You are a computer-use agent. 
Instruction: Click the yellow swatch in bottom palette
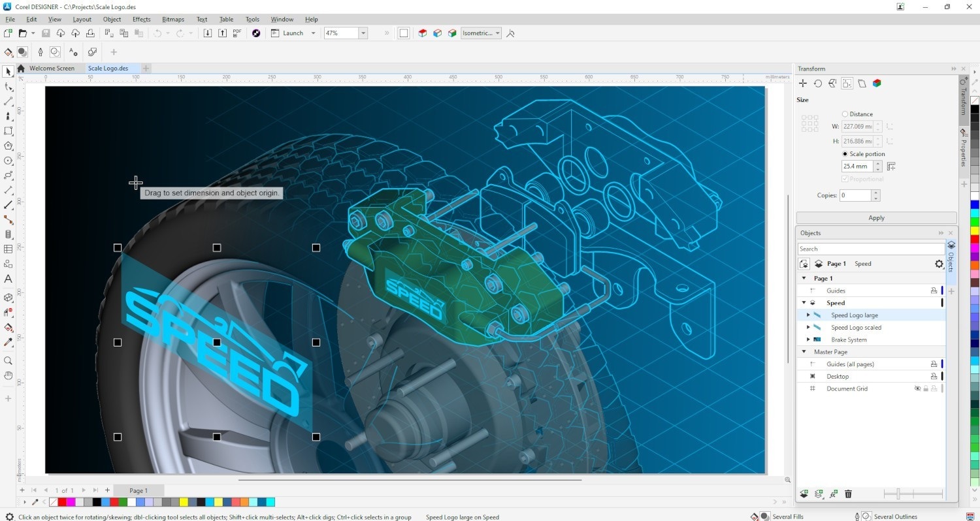point(184,502)
